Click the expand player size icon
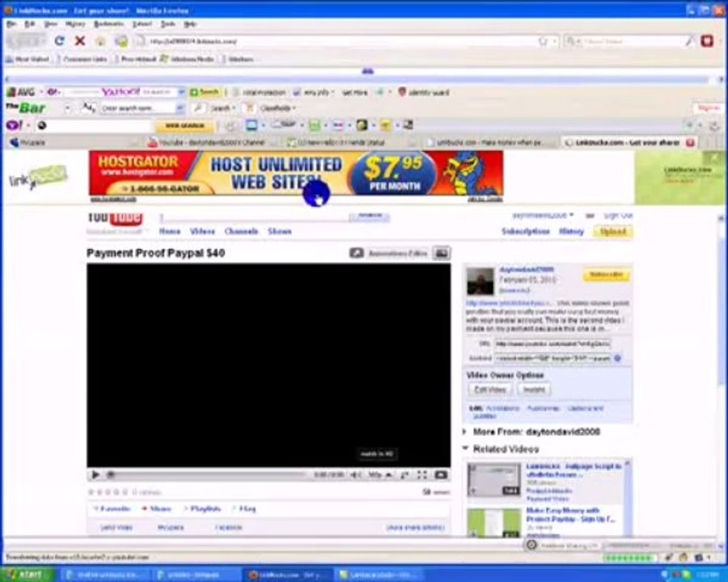 point(404,474)
